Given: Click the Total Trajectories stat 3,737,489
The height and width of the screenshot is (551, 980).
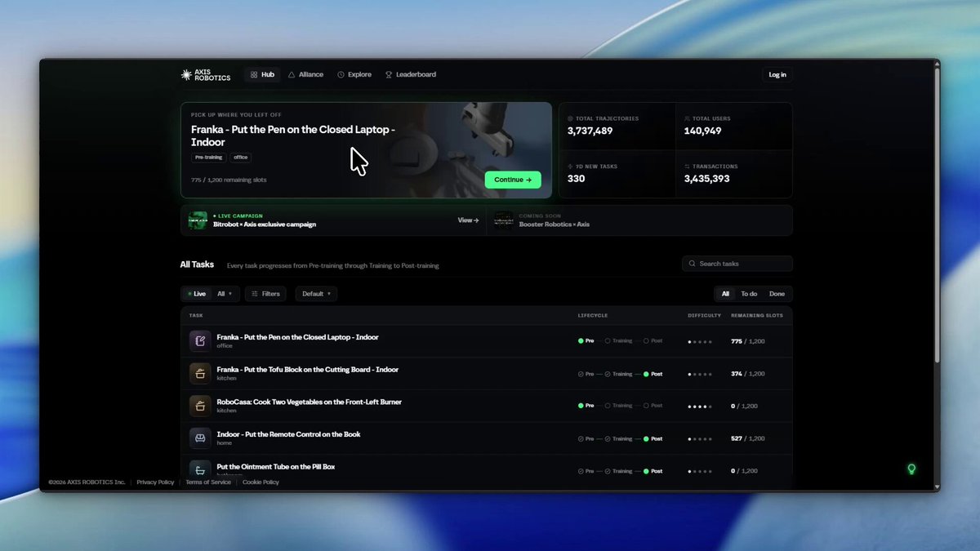Looking at the screenshot, I should coord(590,131).
